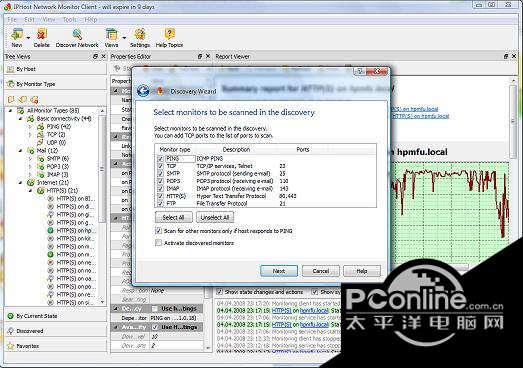Click the Description column header

236,149
